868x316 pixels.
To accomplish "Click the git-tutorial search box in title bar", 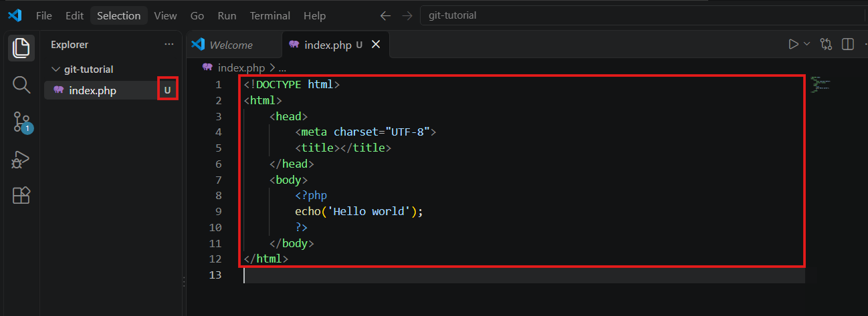I will coord(642,15).
